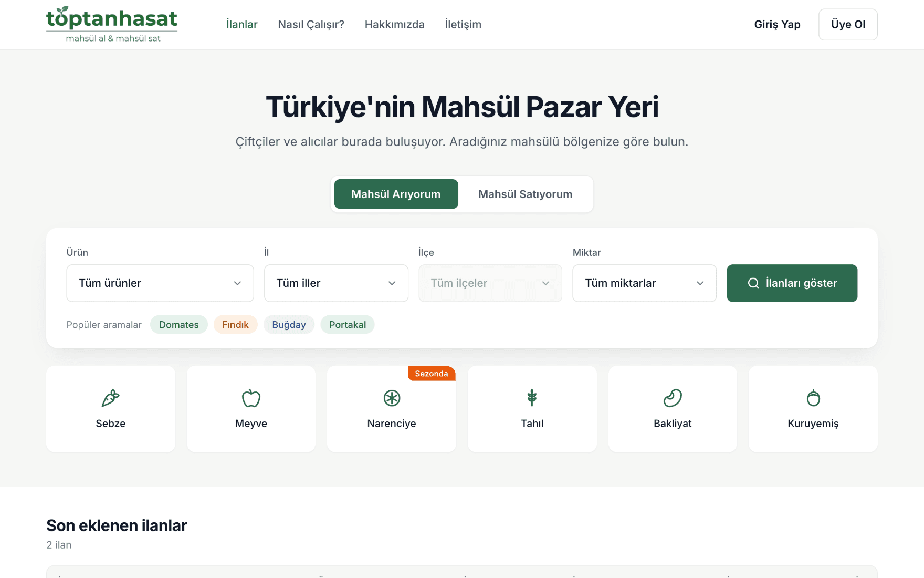
Task: Click the Meyve category label
Action: click(x=251, y=424)
